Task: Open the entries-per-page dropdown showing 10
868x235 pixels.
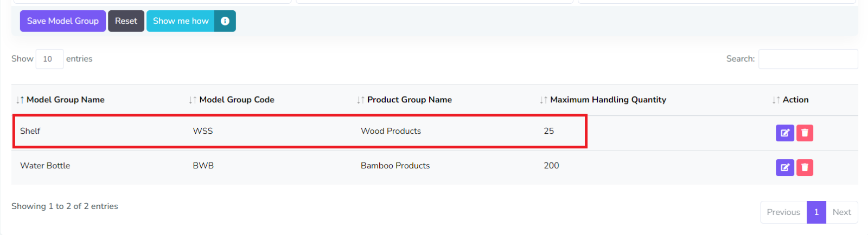Action: point(49,59)
